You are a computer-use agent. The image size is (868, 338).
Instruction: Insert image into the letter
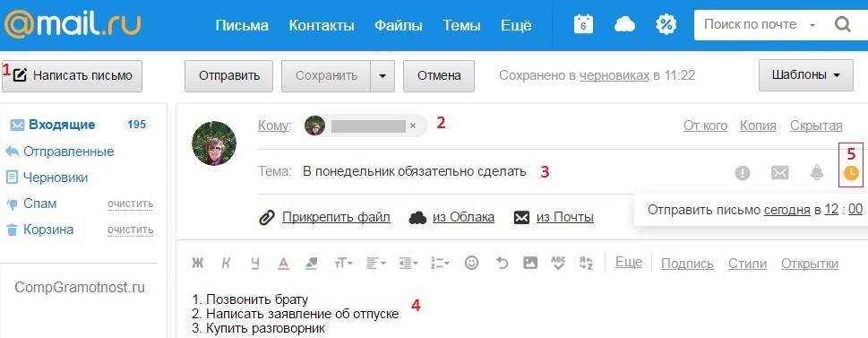tap(530, 264)
